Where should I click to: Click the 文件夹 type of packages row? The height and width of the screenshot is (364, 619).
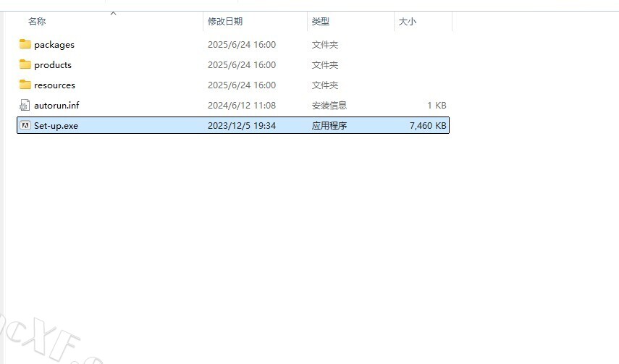pos(325,45)
